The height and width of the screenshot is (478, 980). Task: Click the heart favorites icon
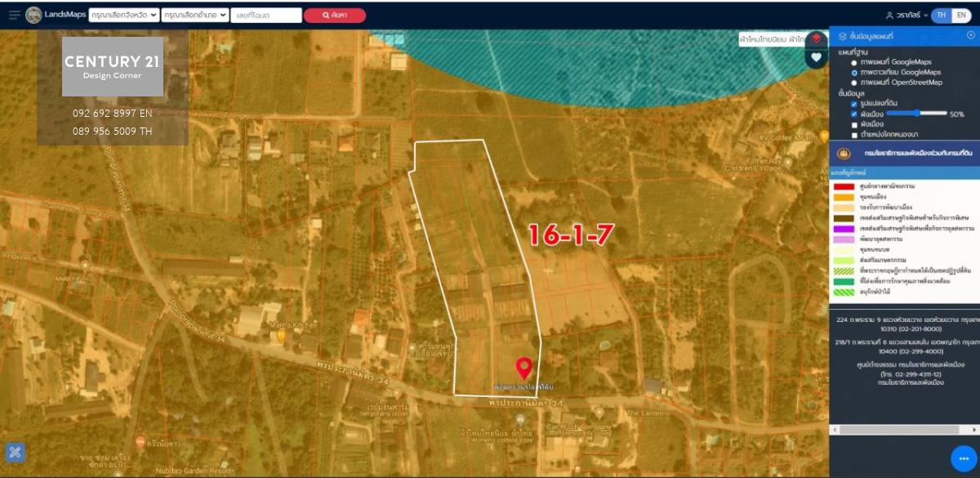(x=816, y=58)
